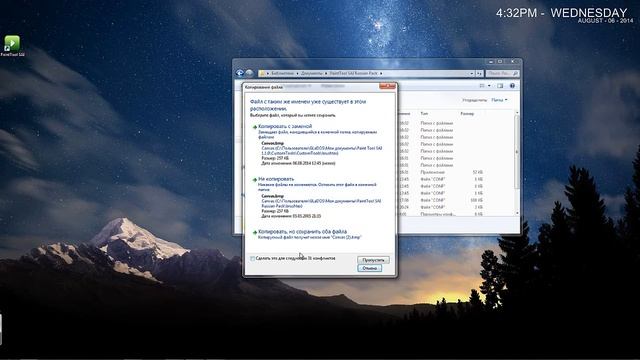Select Документы in the address breadcrumb
The height and width of the screenshot is (360, 640).
point(312,73)
